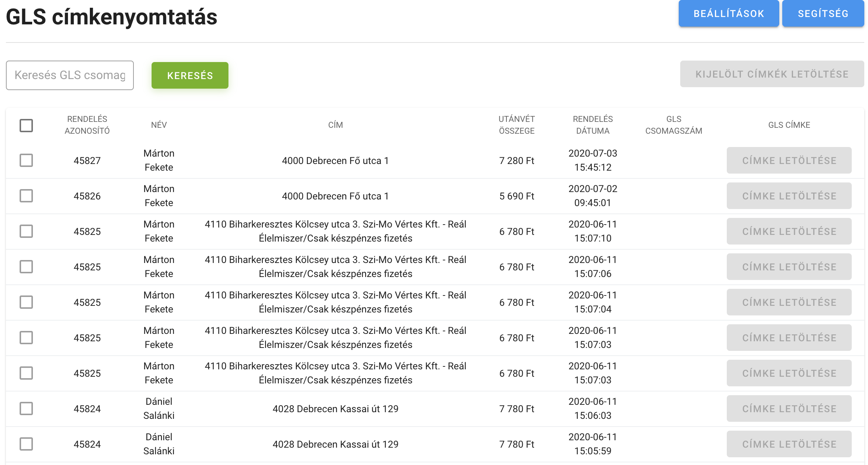The width and height of the screenshot is (868, 465).
Task: Click the 5 690 Ft amount cell
Action: coord(517,196)
